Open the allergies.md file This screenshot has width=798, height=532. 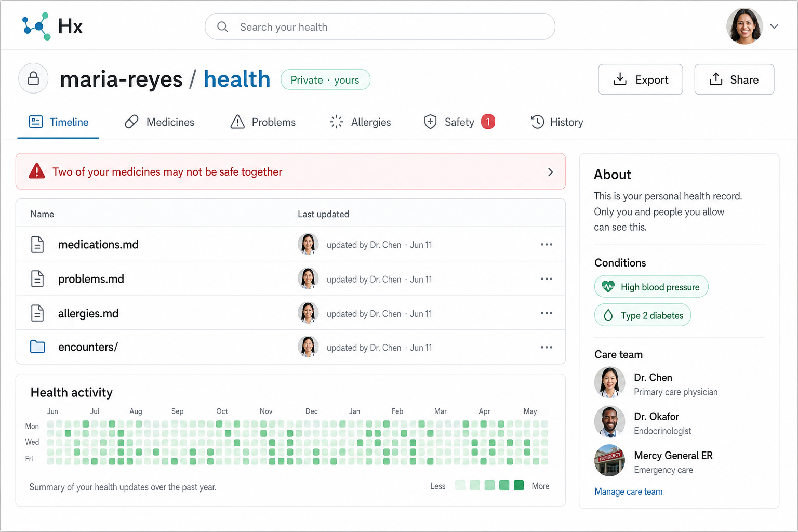point(88,313)
